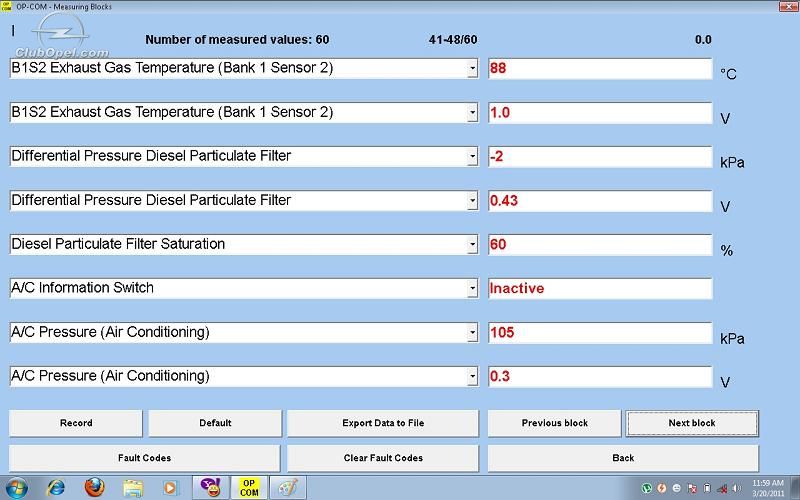Click the Record button
The width and height of the screenshot is (800, 500).
(x=76, y=423)
